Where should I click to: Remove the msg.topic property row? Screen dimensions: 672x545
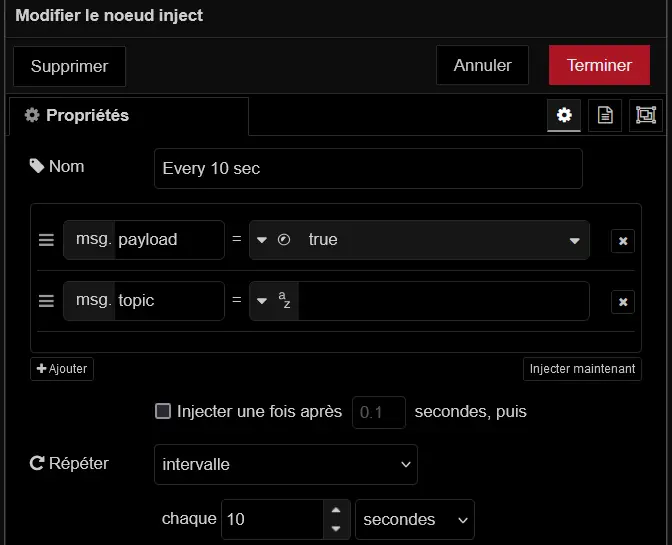pos(622,301)
